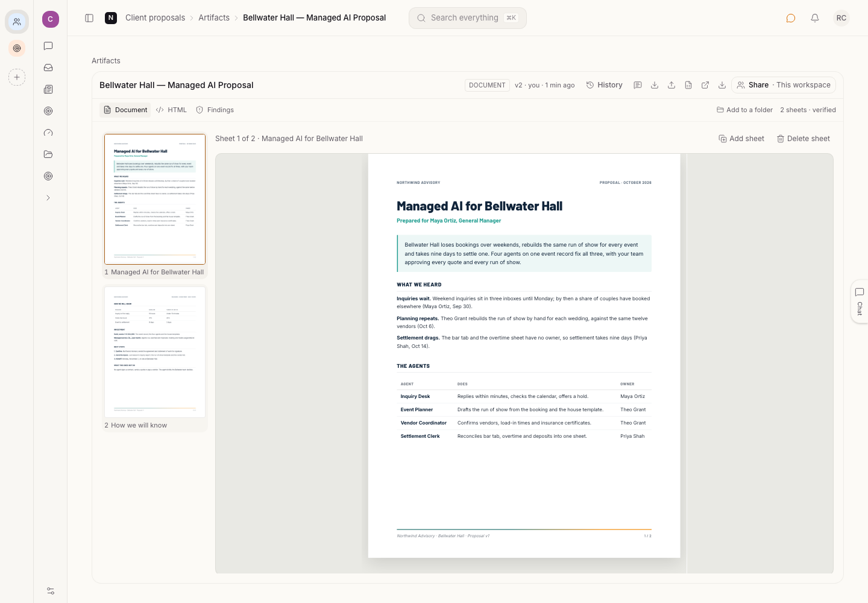The width and height of the screenshot is (868, 603).
Task: Click the file sheet icon in the artifact toolbar
Action: pyautogui.click(x=688, y=85)
